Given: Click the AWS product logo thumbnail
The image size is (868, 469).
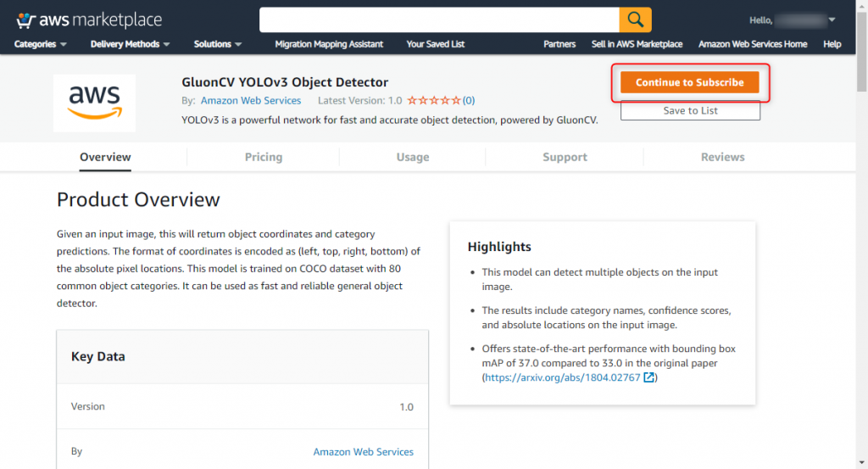Looking at the screenshot, I should 94,103.
